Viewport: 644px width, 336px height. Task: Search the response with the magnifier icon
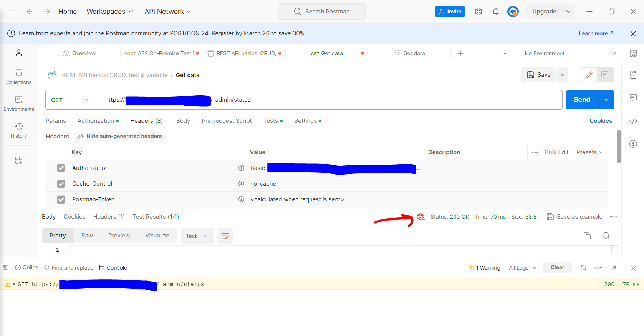pyautogui.click(x=606, y=236)
